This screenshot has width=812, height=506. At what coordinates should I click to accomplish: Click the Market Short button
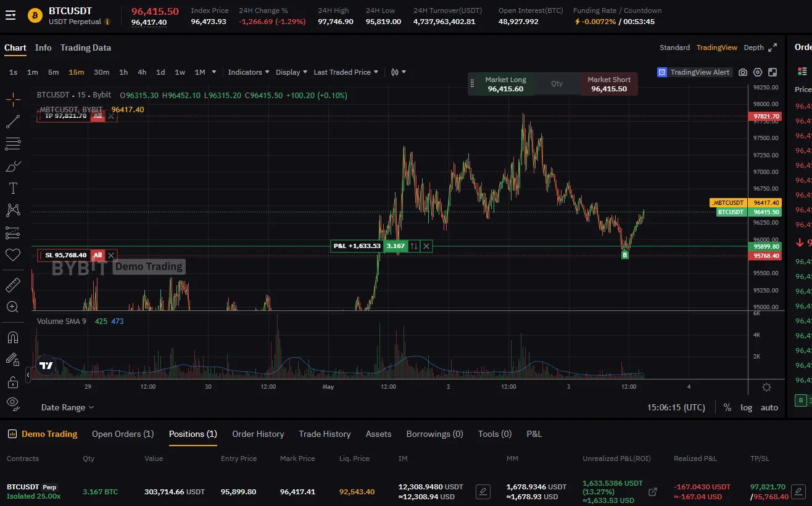(x=609, y=84)
